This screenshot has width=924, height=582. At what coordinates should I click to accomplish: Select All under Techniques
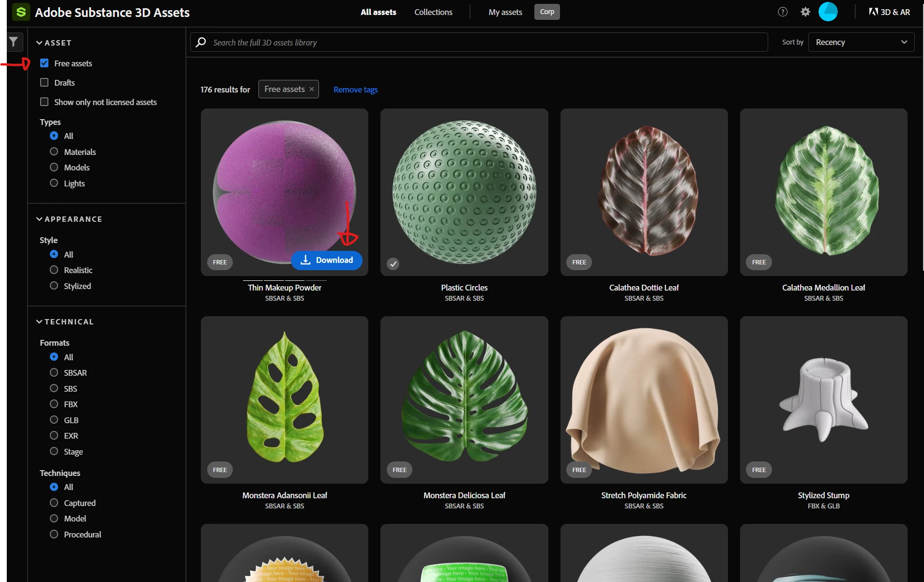(x=54, y=487)
